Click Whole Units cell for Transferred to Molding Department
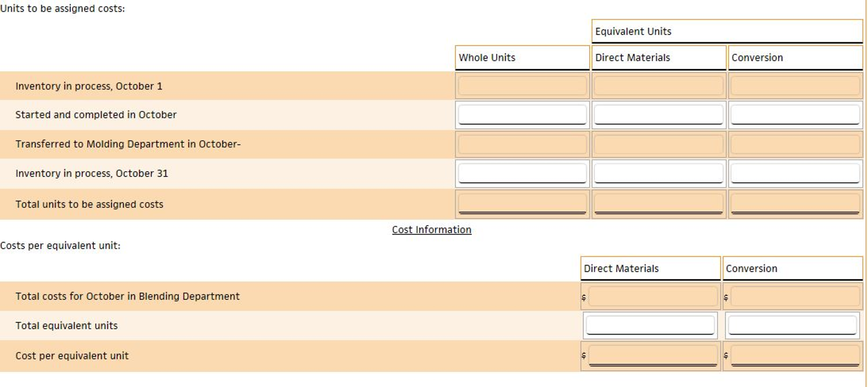The image size is (868, 387). pyautogui.click(x=521, y=144)
